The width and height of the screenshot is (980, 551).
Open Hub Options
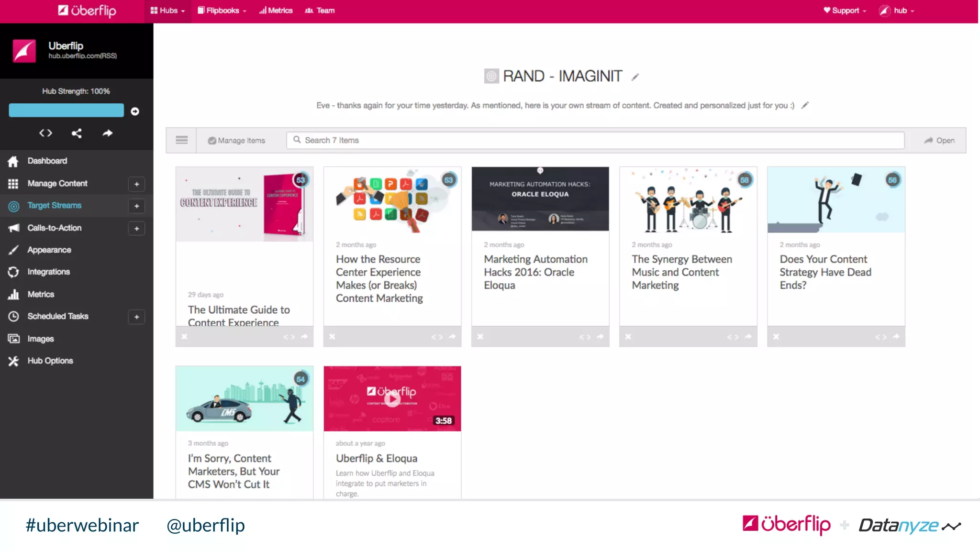click(50, 361)
